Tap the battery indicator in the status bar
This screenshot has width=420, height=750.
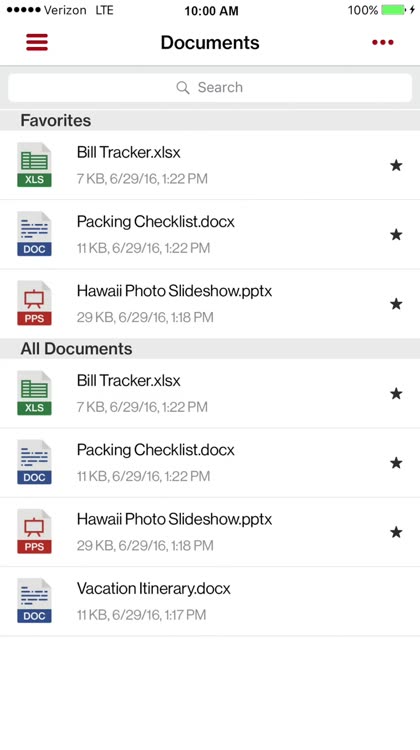point(393,10)
